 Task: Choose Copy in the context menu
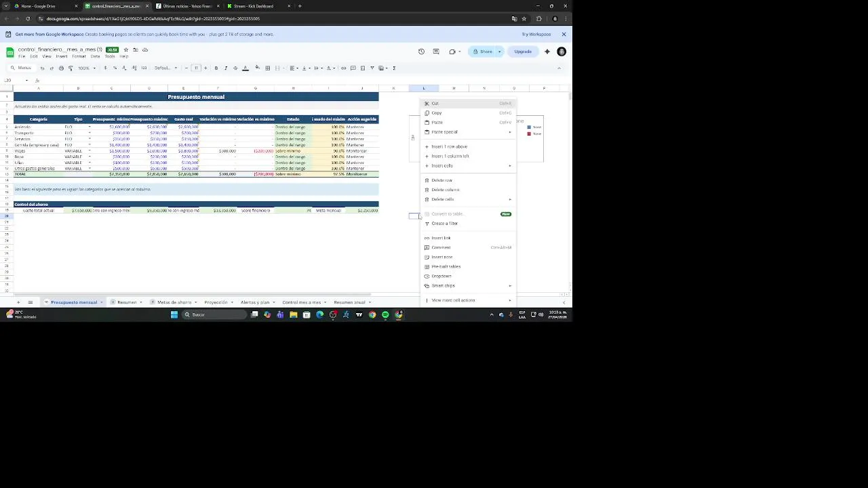click(x=468, y=113)
